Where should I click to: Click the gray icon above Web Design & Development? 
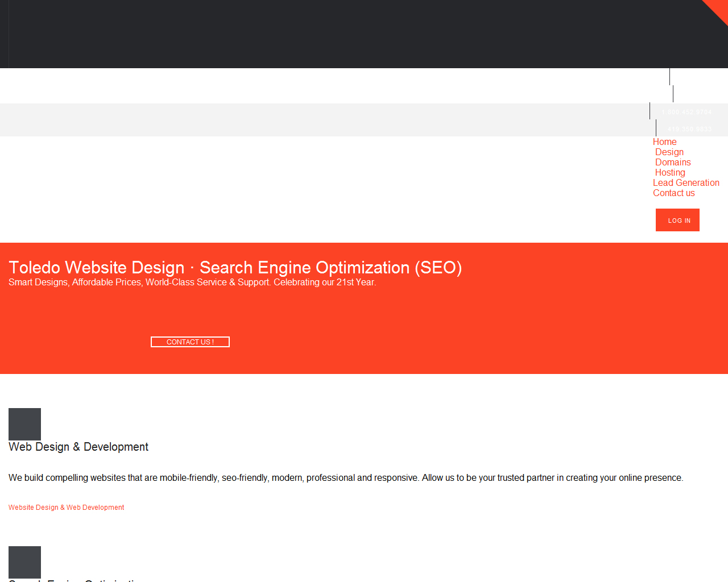24,423
